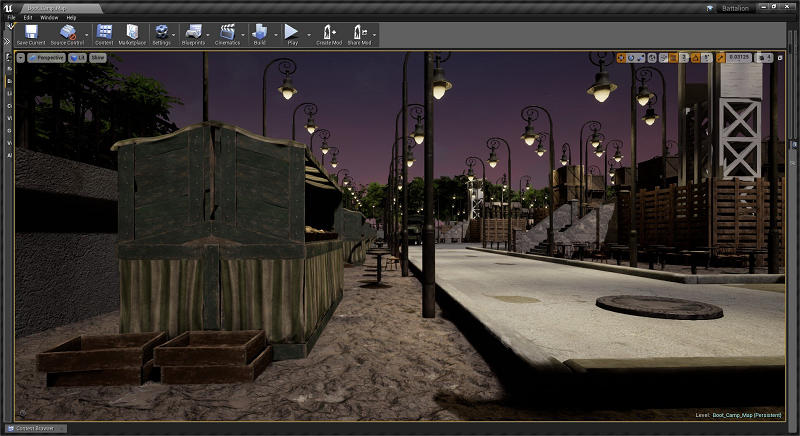Toggle grid snapping in the viewport
The height and width of the screenshot is (436, 800).
click(672, 58)
